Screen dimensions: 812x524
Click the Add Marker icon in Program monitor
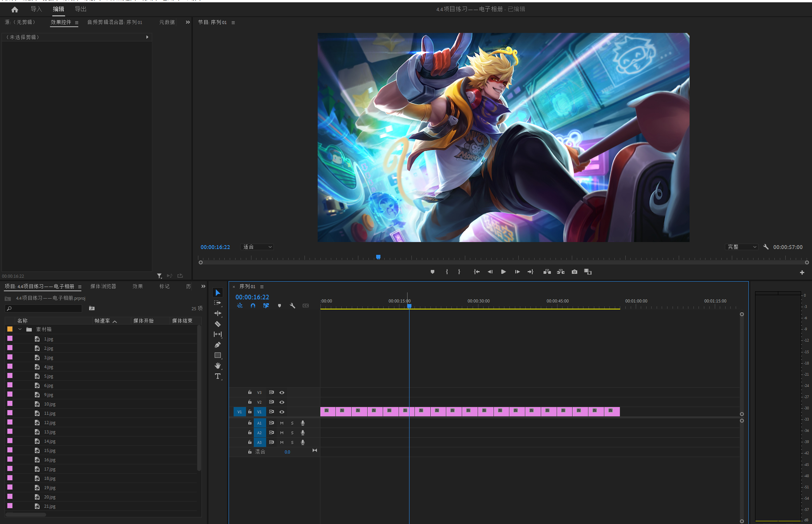432,272
